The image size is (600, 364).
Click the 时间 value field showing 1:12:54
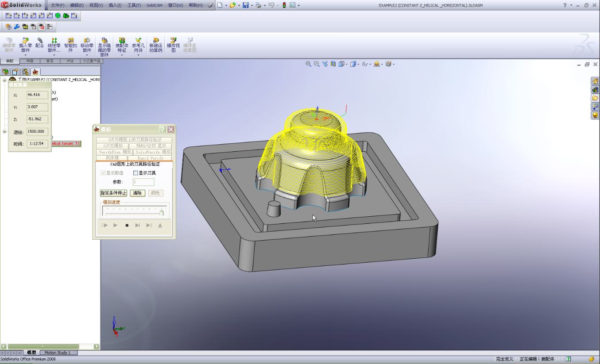click(37, 144)
